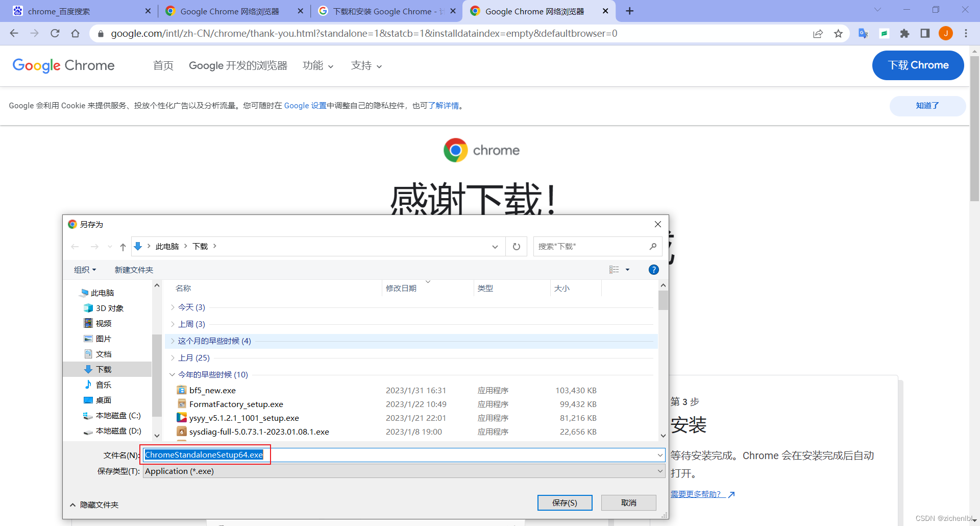
Task: Open Chrome's three-dot menu
Action: [x=966, y=33]
